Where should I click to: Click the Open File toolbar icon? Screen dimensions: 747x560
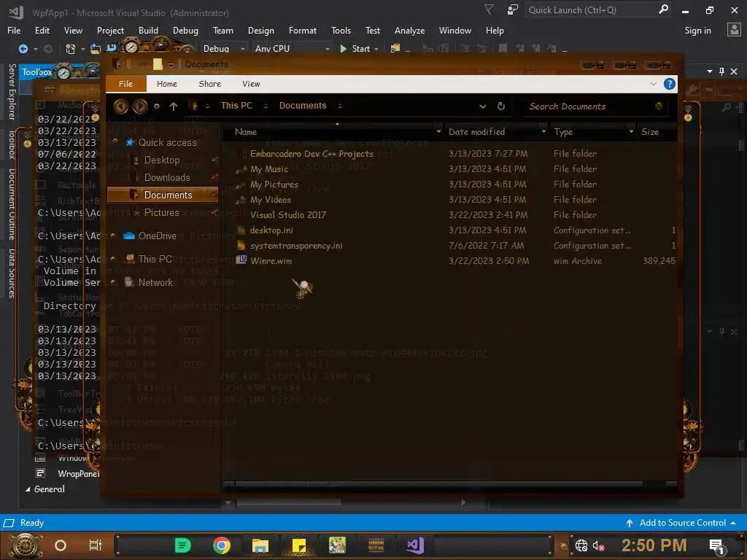96,49
